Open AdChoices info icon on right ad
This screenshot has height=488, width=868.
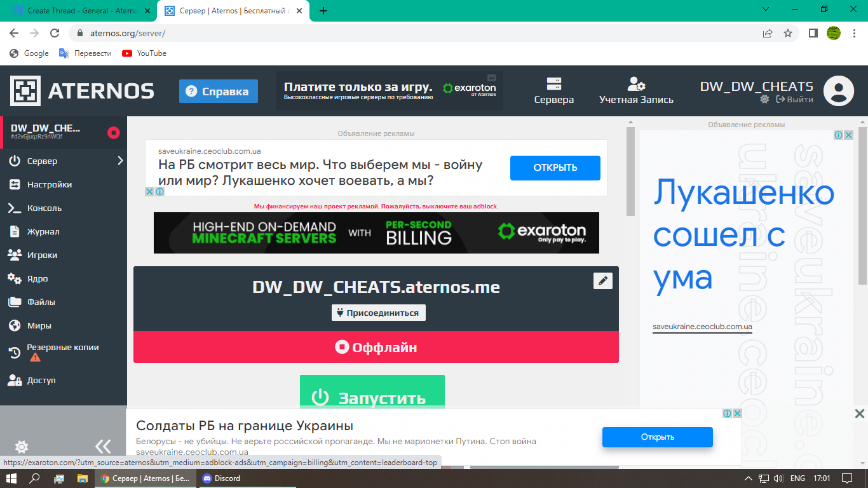pos(839,135)
